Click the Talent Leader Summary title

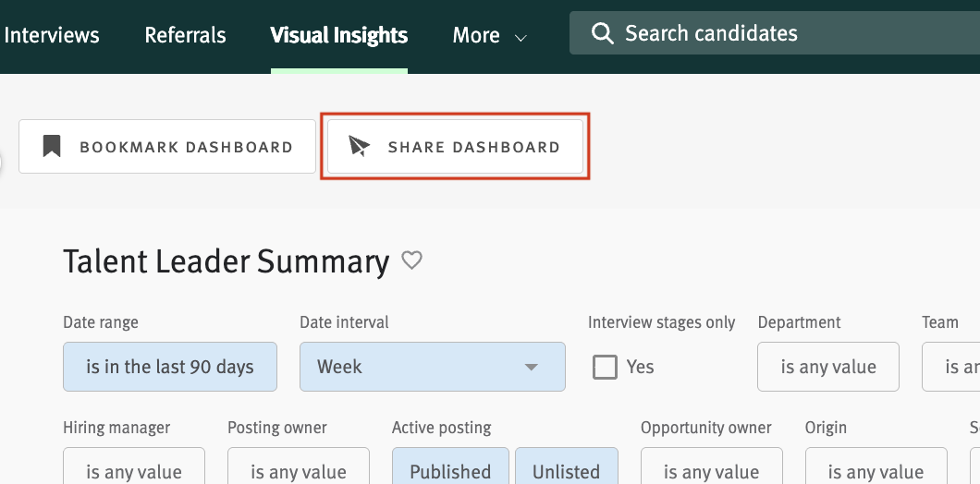[x=227, y=261]
